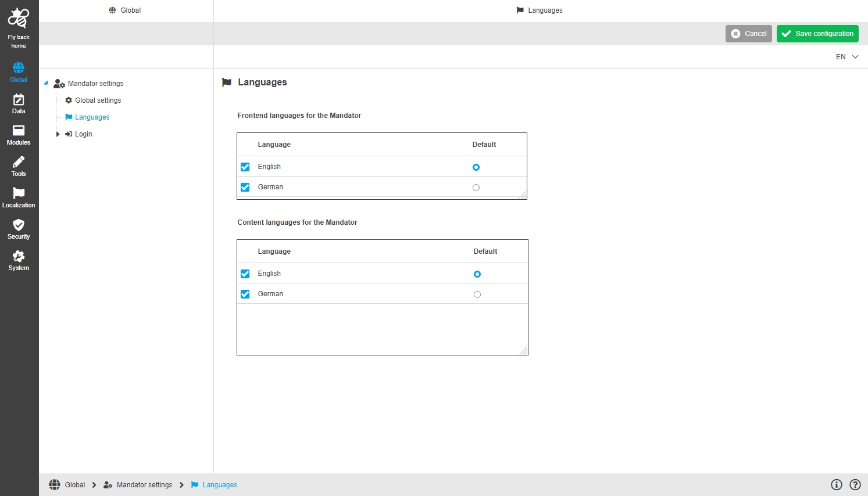868x496 pixels.
Task: Open the Data section in sidebar
Action: point(19,103)
